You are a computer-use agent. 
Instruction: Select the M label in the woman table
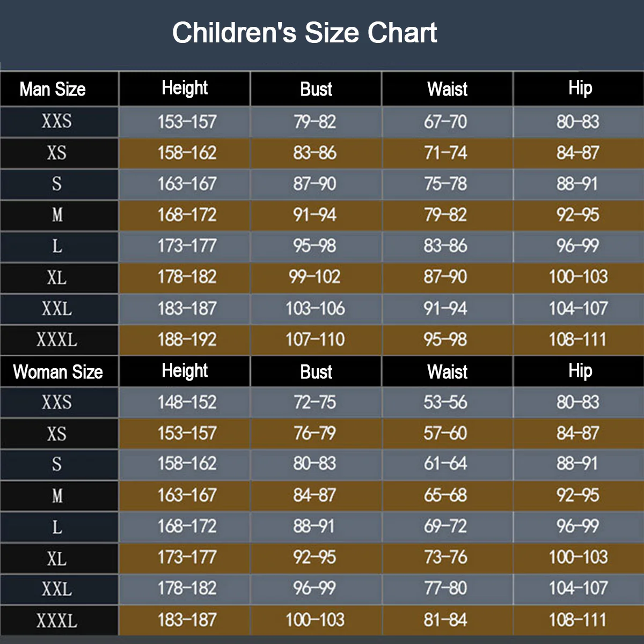(57, 495)
